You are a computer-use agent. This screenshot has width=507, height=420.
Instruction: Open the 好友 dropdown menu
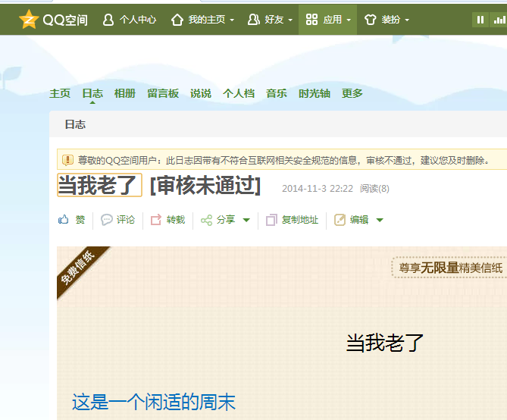click(266, 20)
